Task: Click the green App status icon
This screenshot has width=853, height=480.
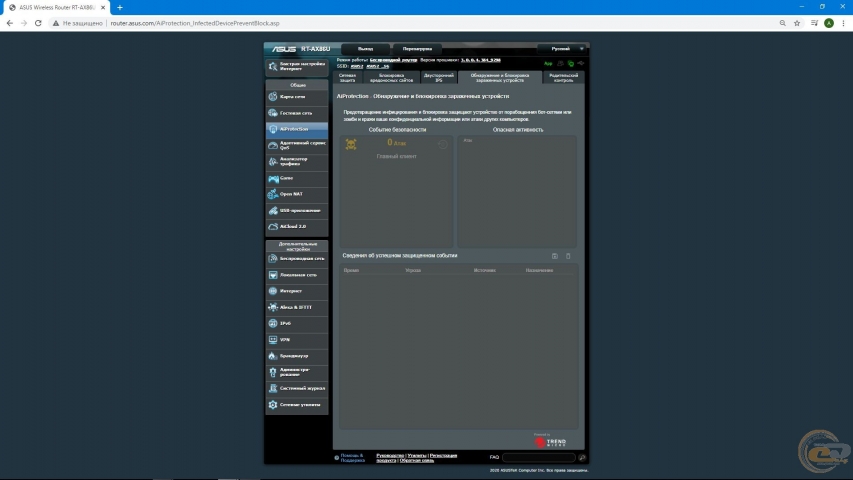Action: click(548, 64)
